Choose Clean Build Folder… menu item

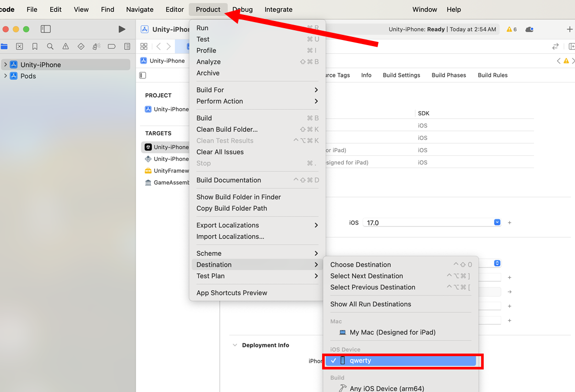[x=256, y=129]
